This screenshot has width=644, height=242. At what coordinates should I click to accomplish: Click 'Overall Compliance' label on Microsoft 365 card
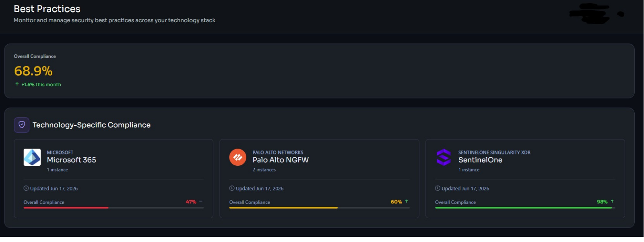tap(44, 202)
